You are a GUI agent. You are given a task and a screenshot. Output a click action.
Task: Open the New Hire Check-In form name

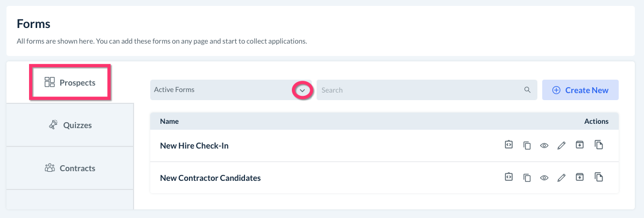click(194, 146)
